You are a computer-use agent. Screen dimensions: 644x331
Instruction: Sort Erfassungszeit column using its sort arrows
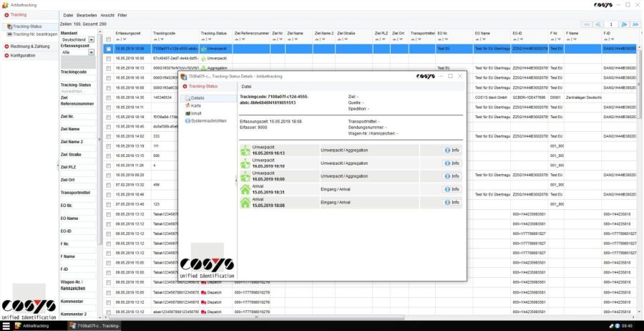(x=119, y=39)
